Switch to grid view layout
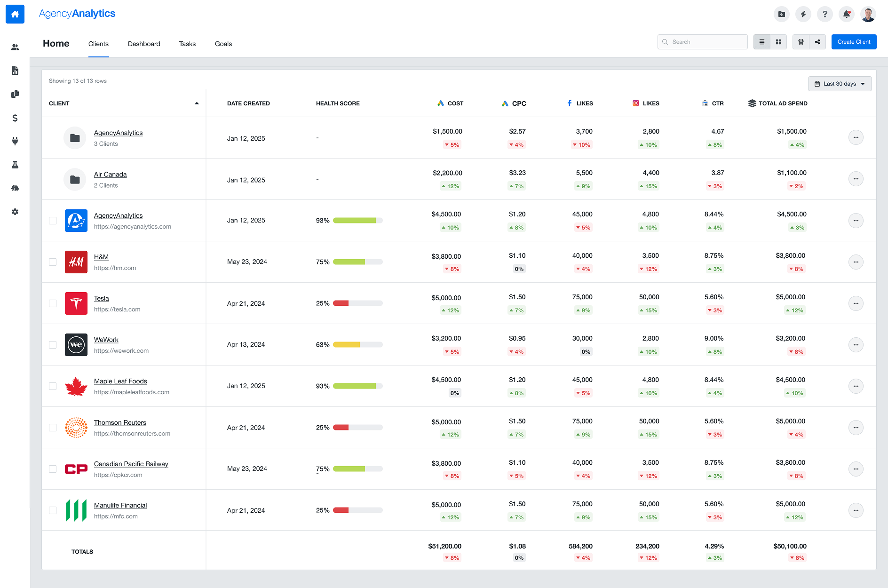The width and height of the screenshot is (888, 588). pyautogui.click(x=778, y=42)
